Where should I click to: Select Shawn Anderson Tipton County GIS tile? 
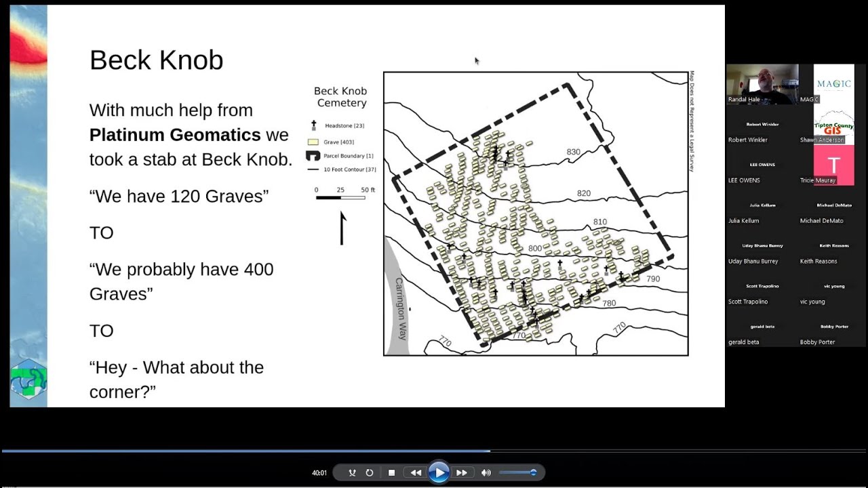click(833, 125)
